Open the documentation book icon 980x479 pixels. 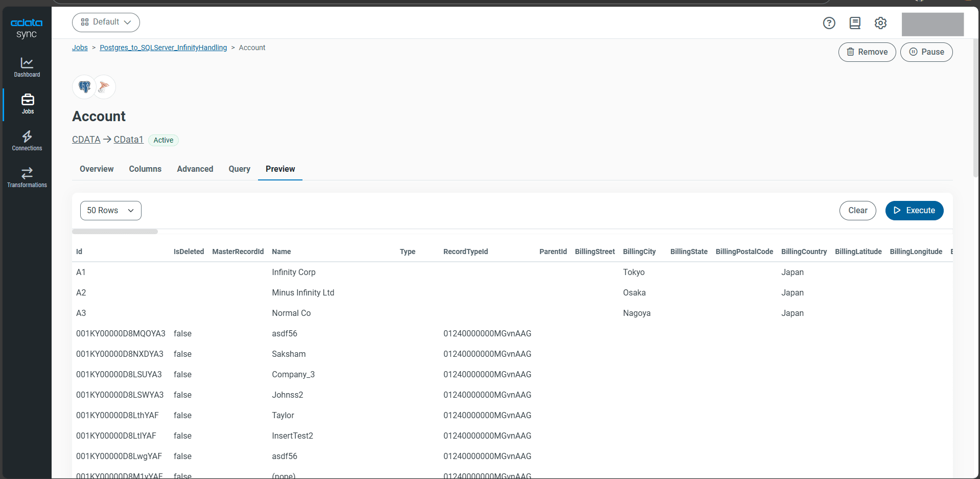pos(855,23)
